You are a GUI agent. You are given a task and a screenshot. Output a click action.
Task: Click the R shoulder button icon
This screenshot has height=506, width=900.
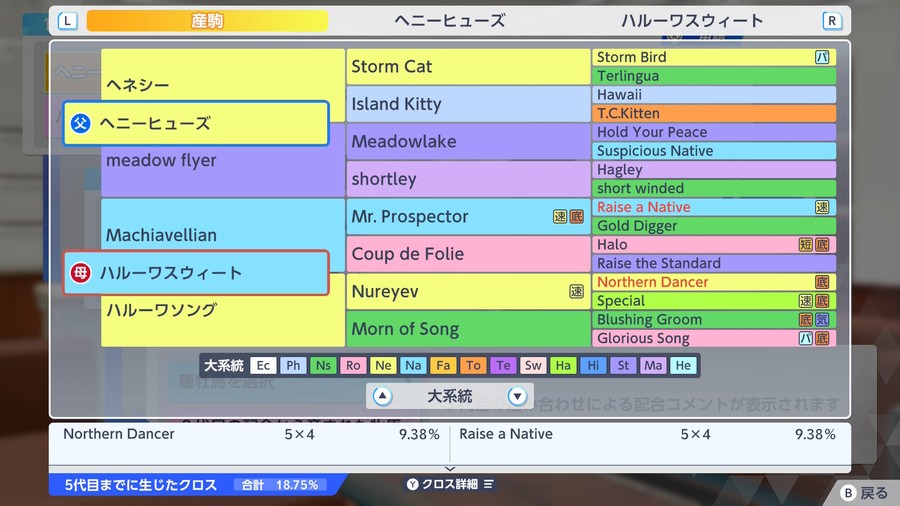click(832, 21)
